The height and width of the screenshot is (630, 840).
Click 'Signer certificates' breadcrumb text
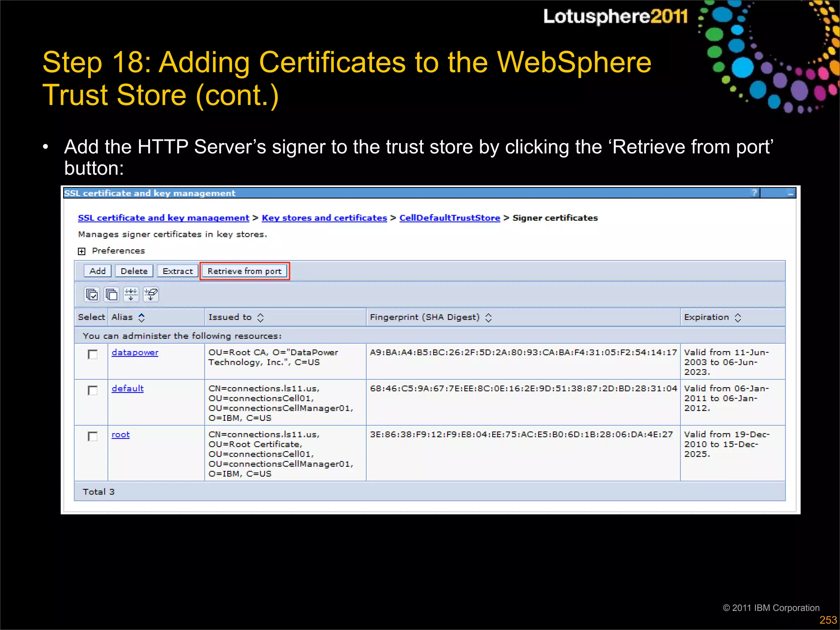(555, 218)
